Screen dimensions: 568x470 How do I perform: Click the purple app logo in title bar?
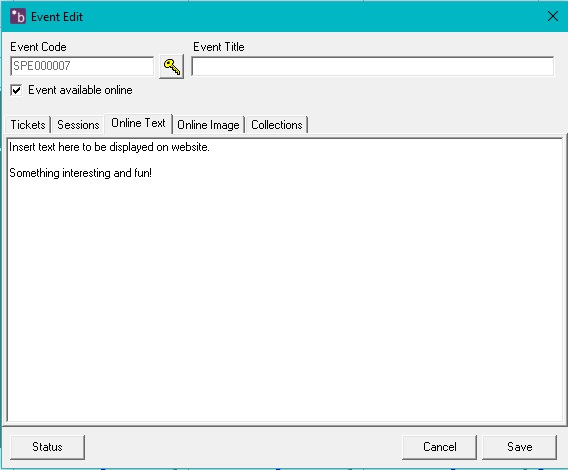(18, 16)
